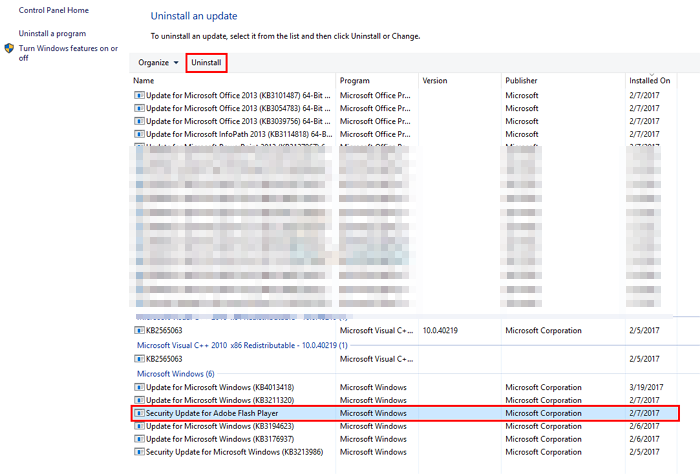The image size is (700, 474).
Task: Click icon of Windows update KB4013418
Action: (139, 386)
